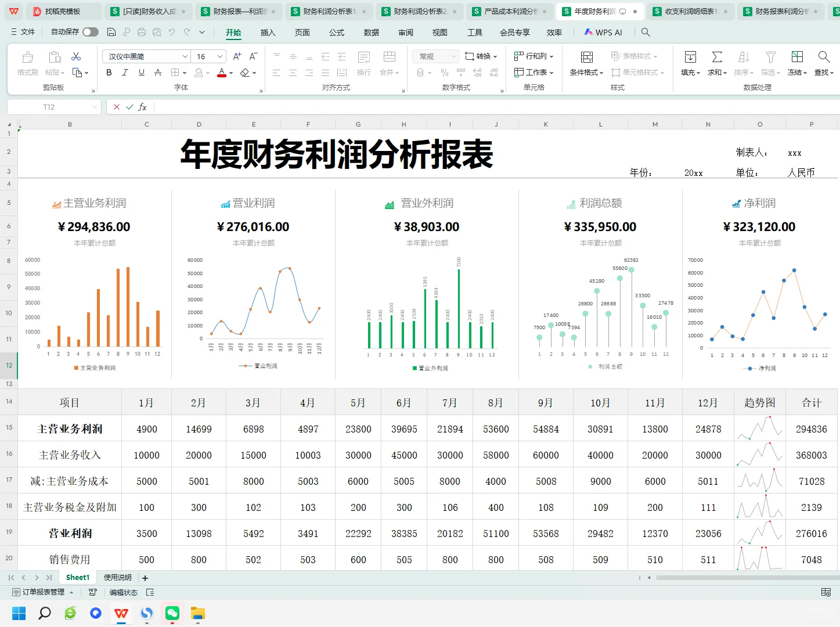Open Windows Start menu on taskbar

[x=19, y=613]
